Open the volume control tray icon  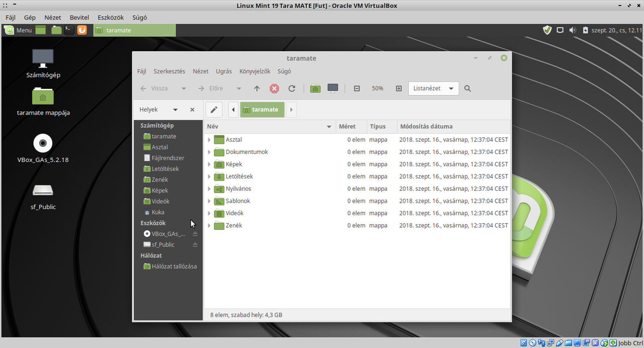pyautogui.click(x=573, y=30)
